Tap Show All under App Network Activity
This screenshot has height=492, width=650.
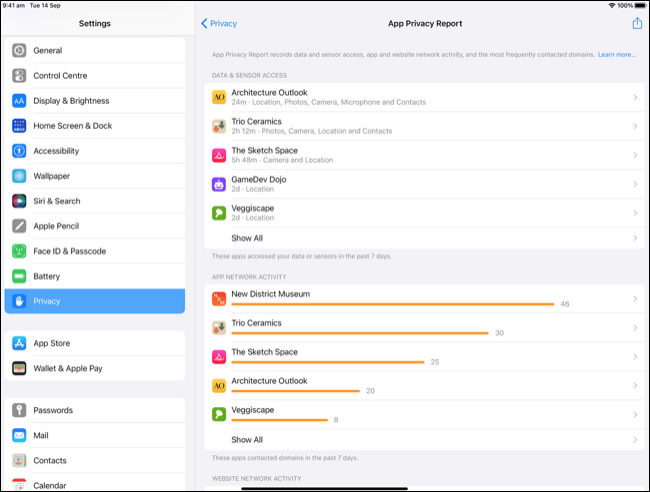click(x=247, y=439)
